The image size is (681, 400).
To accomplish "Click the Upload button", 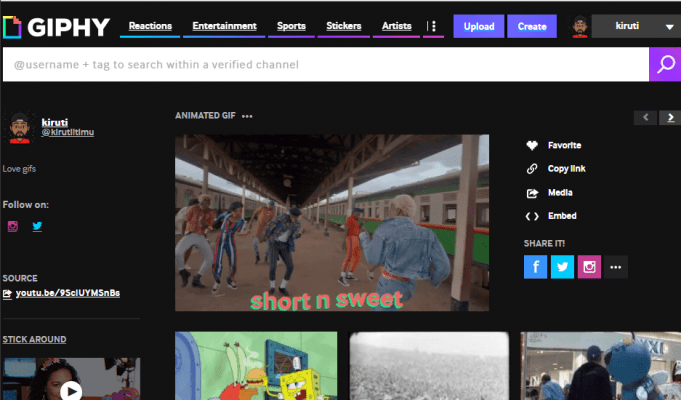I will pos(479,26).
